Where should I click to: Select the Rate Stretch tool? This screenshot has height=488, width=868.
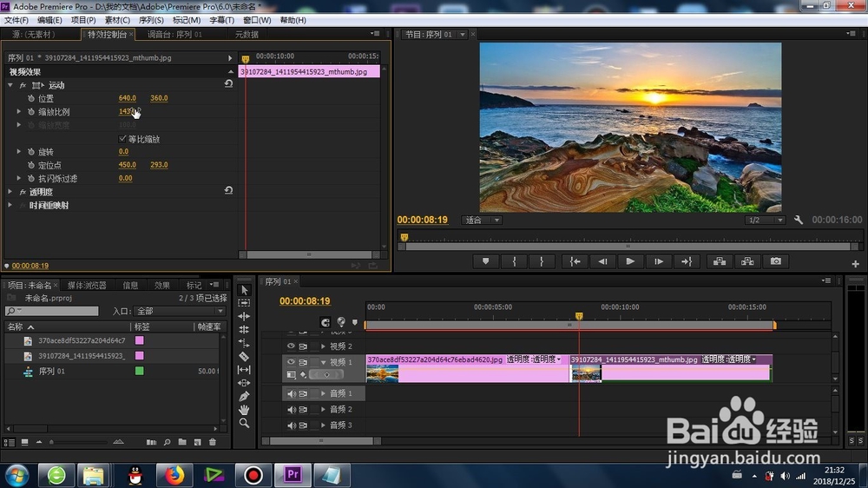click(x=244, y=343)
